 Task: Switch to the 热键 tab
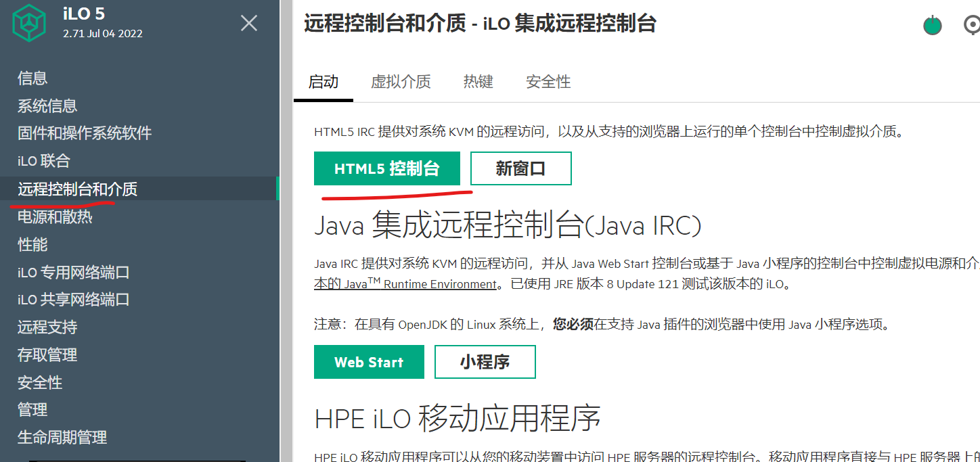pyautogui.click(x=478, y=82)
